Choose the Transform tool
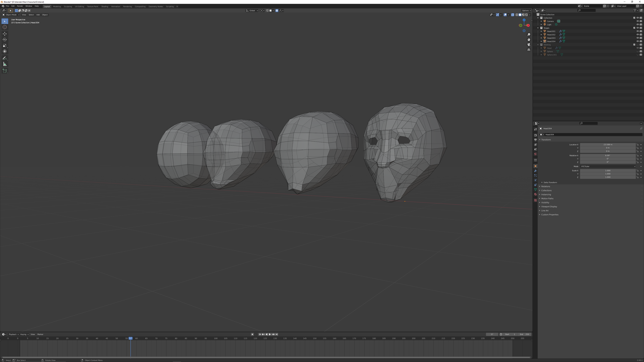The image size is (644, 362). [5, 51]
